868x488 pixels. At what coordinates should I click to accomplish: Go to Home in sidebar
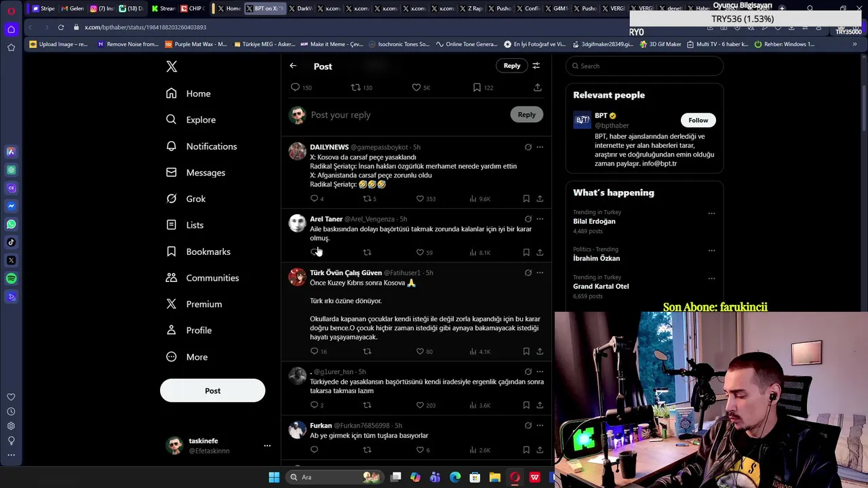[x=189, y=94]
